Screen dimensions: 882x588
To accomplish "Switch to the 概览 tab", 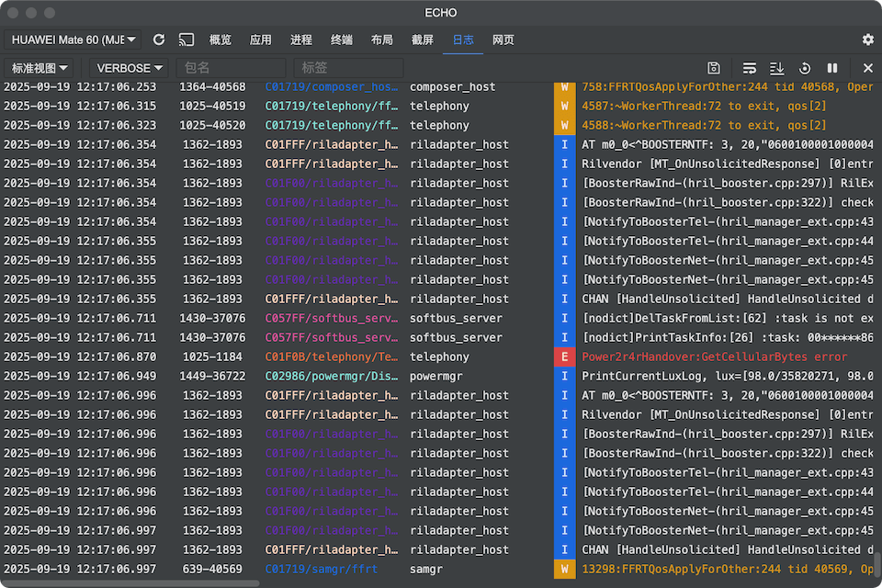I will [220, 40].
